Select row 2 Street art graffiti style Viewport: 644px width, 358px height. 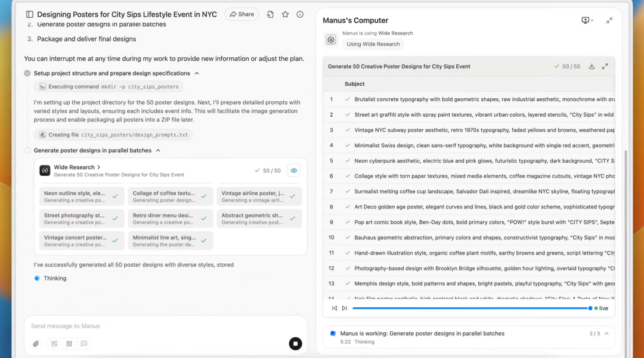(469, 115)
